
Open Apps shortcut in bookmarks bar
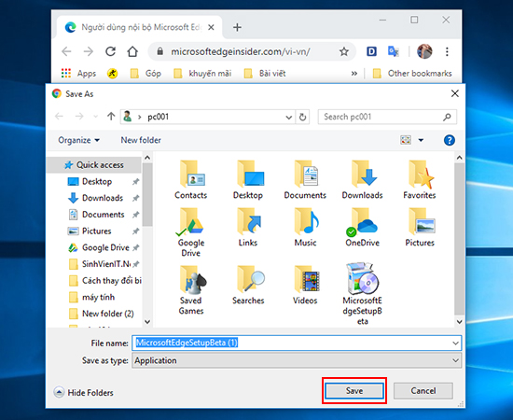[x=78, y=74]
